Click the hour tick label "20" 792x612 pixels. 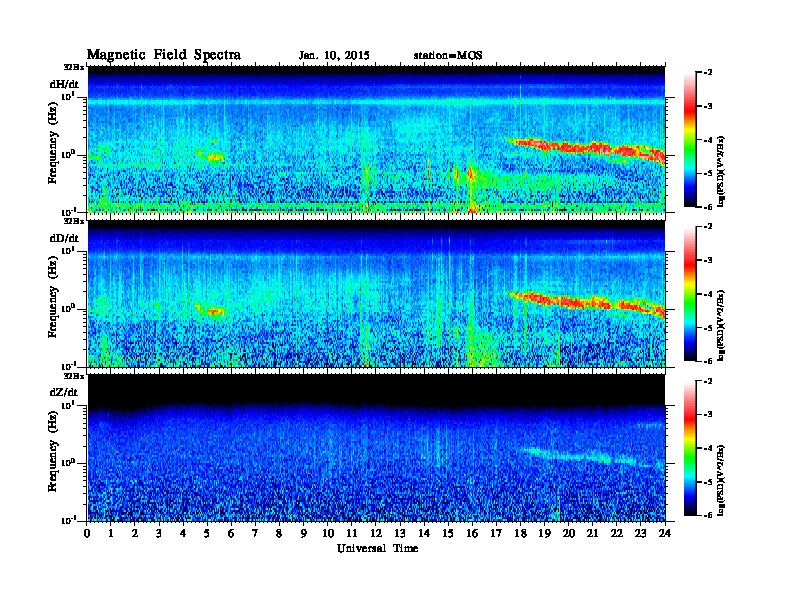coord(569,534)
